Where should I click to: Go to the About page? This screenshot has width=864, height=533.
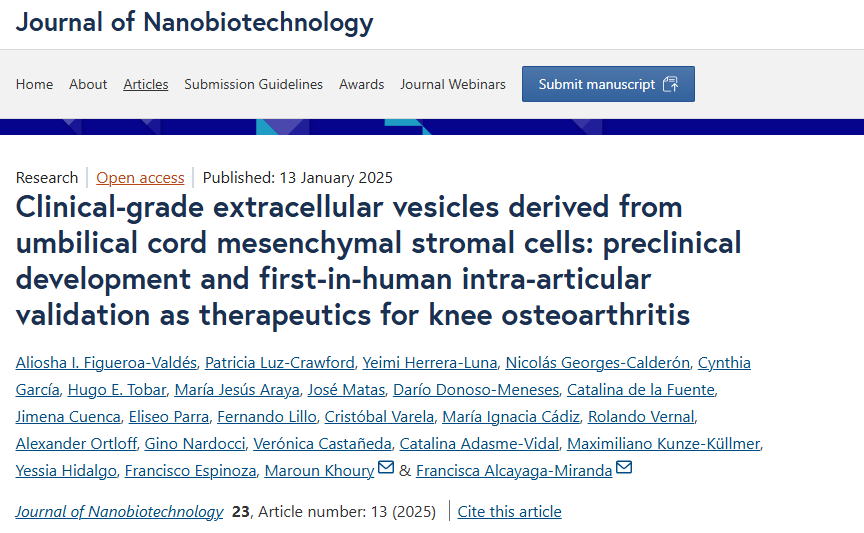(88, 84)
